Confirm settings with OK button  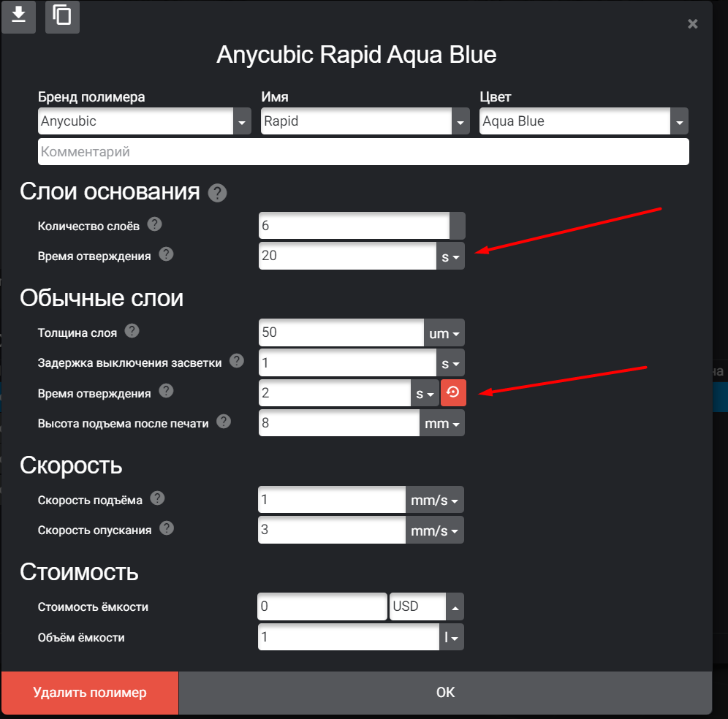pyautogui.click(x=445, y=693)
